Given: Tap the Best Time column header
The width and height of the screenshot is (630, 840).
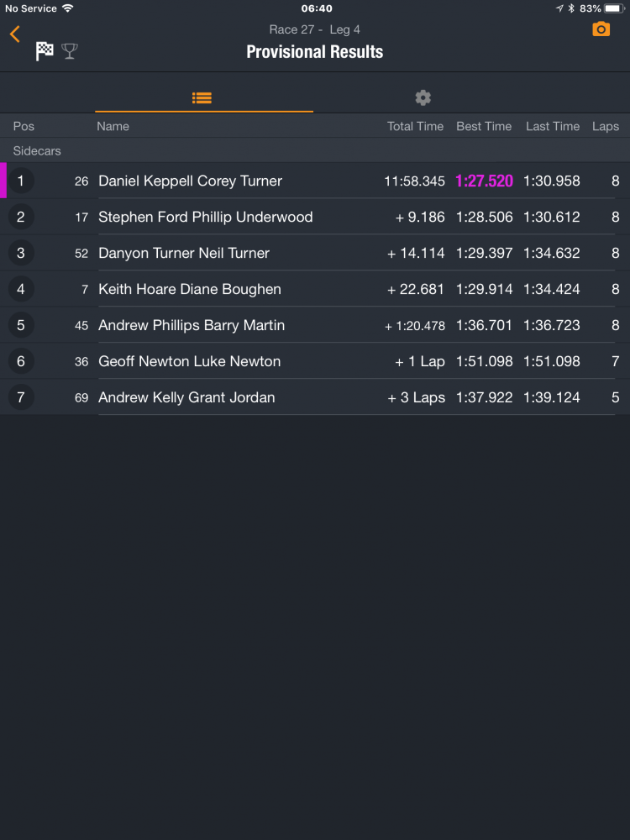Looking at the screenshot, I should point(484,126).
